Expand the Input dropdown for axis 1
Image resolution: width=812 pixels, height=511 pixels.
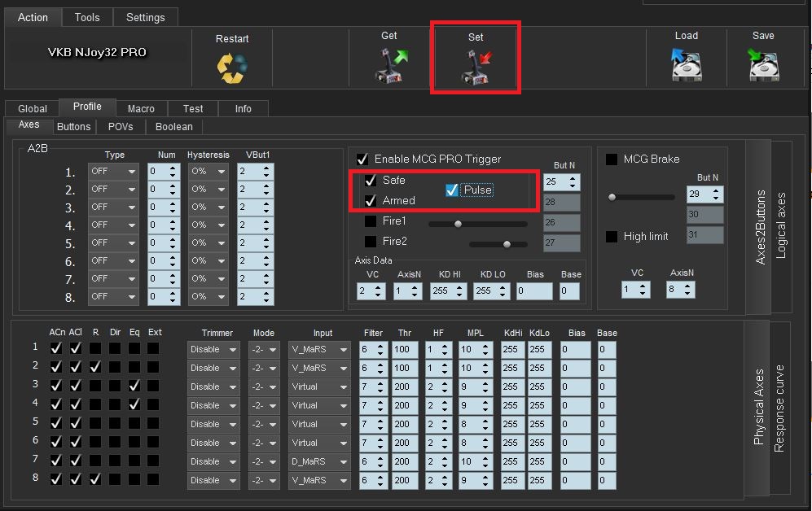click(x=319, y=349)
